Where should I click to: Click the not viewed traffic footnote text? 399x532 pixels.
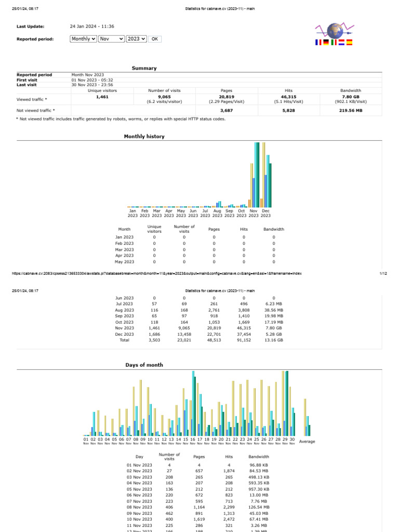(121, 119)
